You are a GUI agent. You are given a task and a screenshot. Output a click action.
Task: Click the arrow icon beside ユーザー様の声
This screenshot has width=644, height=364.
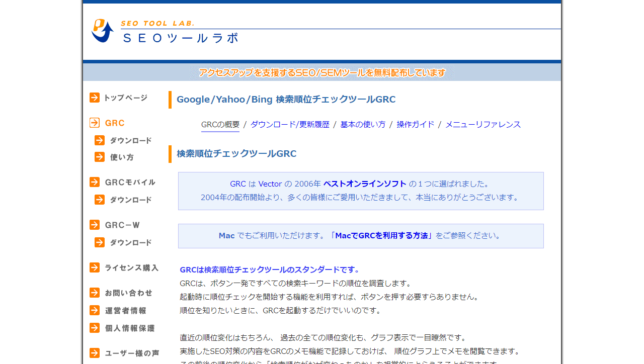click(x=95, y=353)
